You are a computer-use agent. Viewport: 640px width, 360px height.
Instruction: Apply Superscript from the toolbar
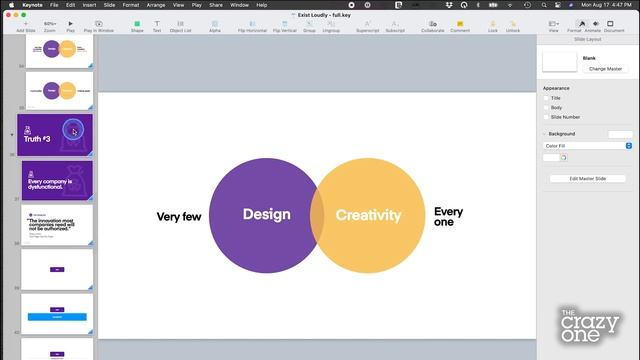(367, 24)
